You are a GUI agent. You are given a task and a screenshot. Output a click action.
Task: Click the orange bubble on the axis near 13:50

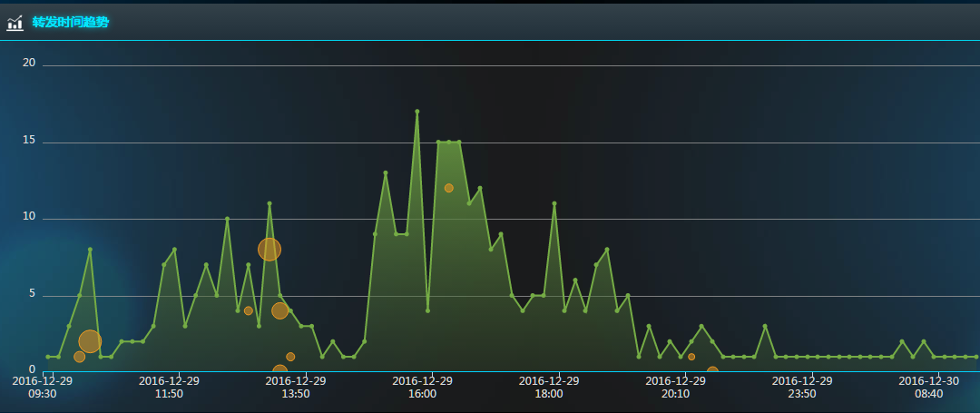pyautogui.click(x=279, y=371)
